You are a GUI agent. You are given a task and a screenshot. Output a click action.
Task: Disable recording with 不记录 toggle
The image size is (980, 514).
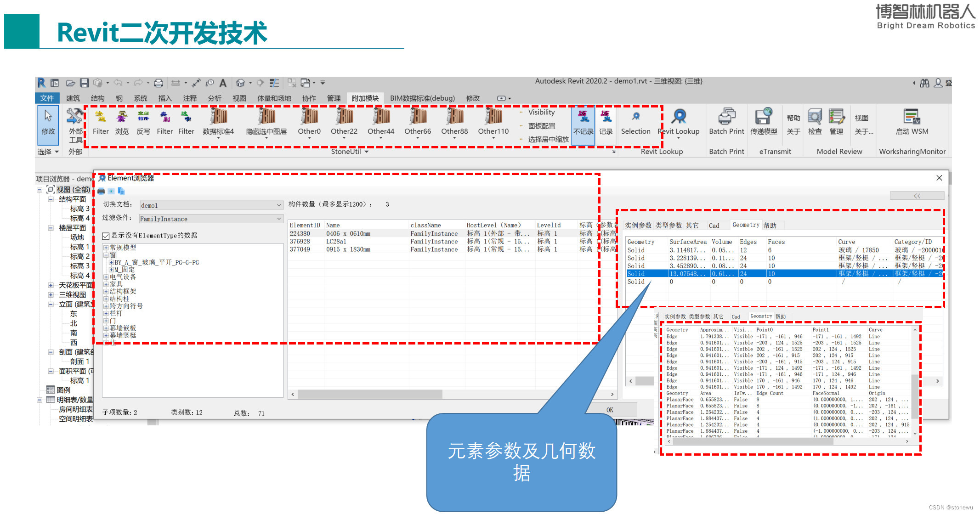pos(583,123)
